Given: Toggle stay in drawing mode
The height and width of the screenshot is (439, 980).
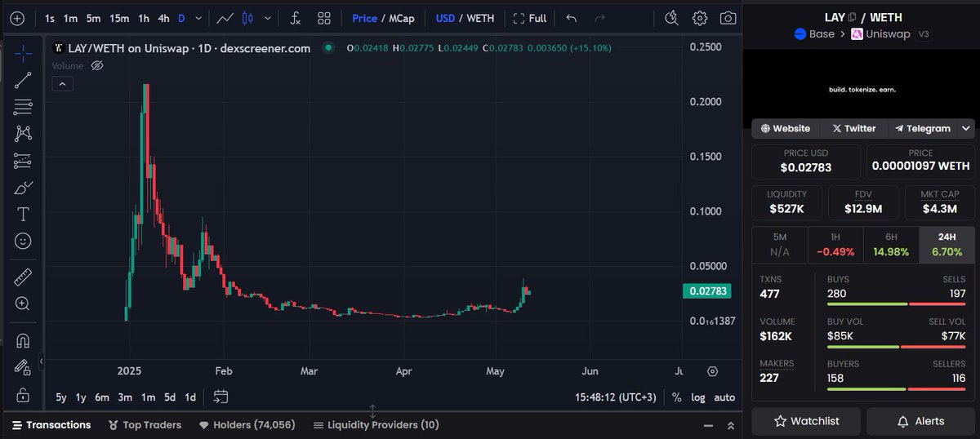Looking at the screenshot, I should [x=23, y=368].
